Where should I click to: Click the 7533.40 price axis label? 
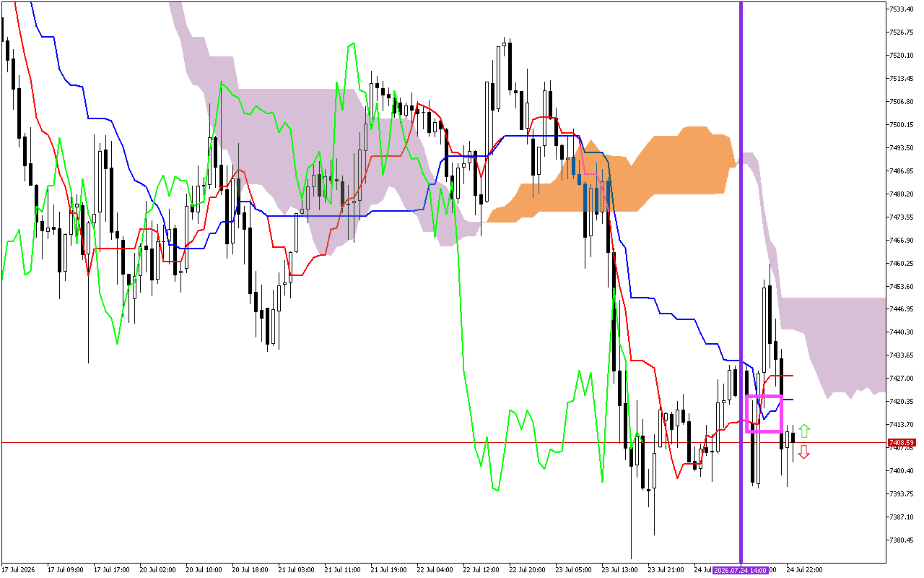tap(902, 9)
